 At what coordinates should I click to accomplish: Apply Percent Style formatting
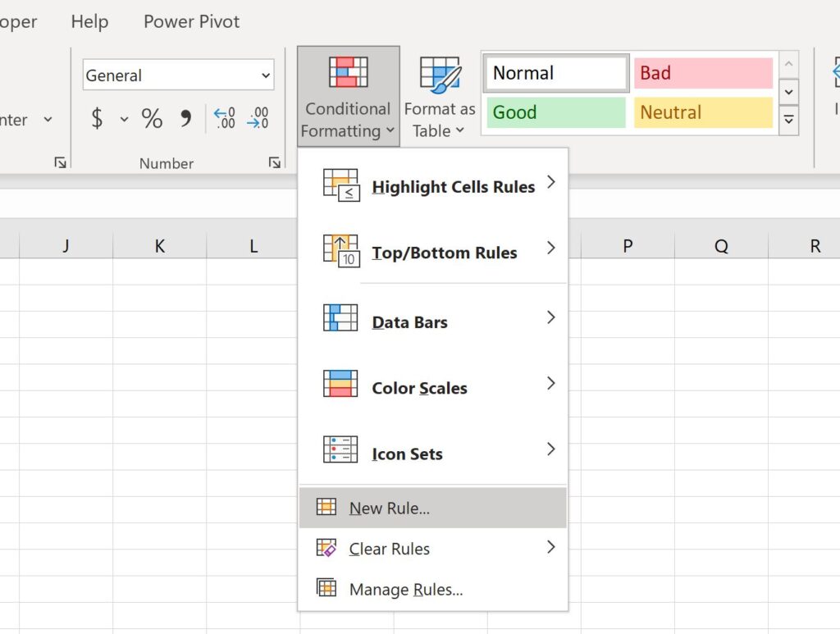click(x=151, y=119)
